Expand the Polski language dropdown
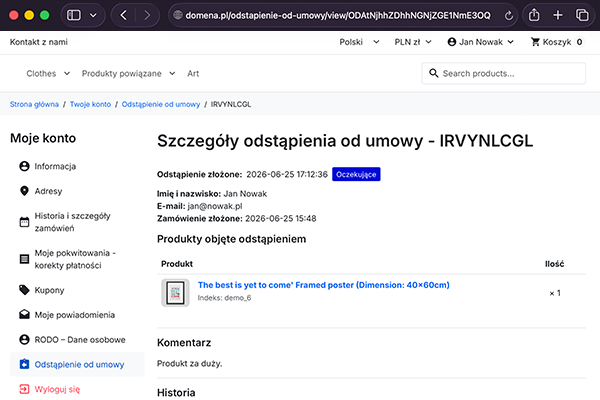 (359, 42)
